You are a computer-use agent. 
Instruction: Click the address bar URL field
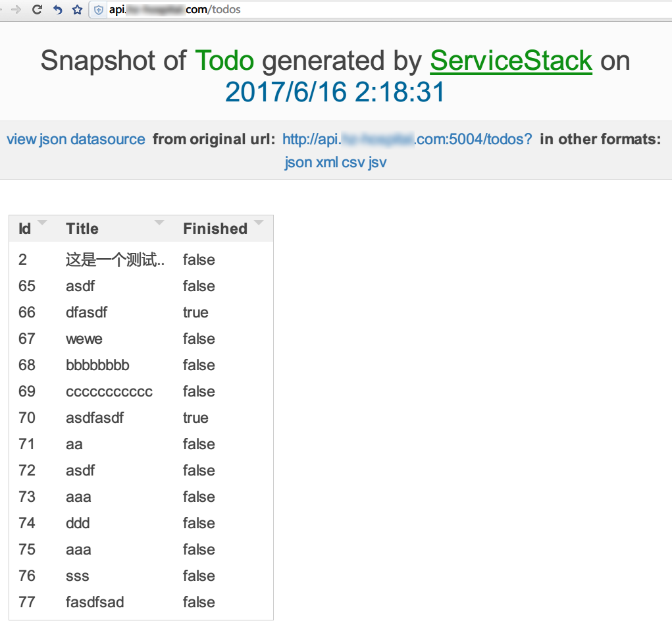pos(386,9)
